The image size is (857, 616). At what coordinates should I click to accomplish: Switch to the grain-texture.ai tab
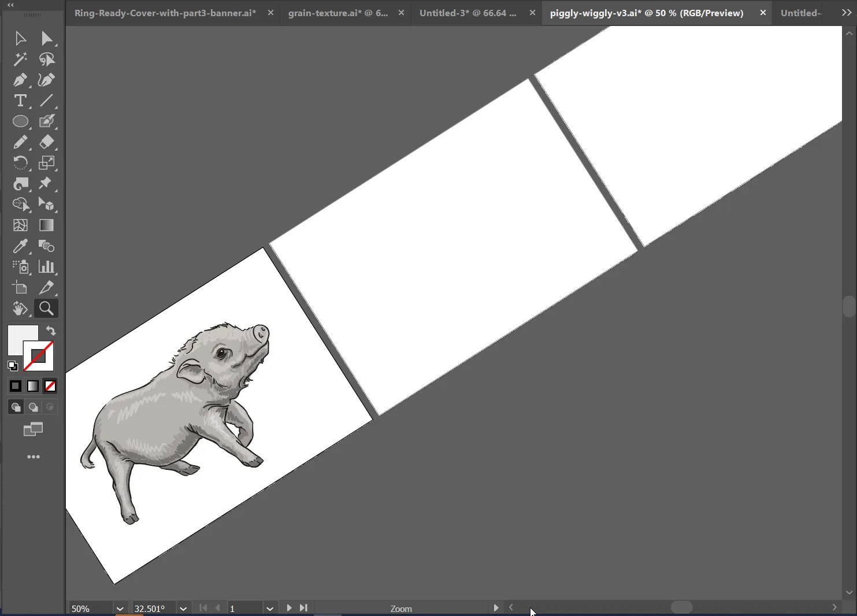pos(338,13)
